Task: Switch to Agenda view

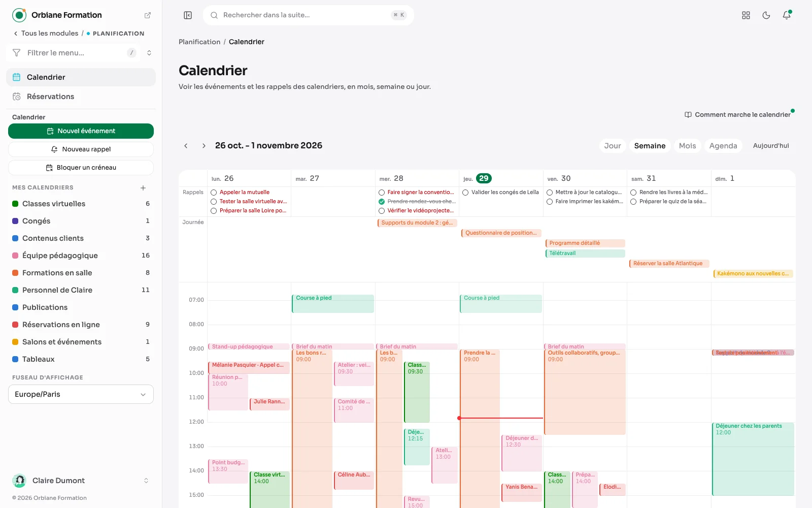Action: point(723,146)
